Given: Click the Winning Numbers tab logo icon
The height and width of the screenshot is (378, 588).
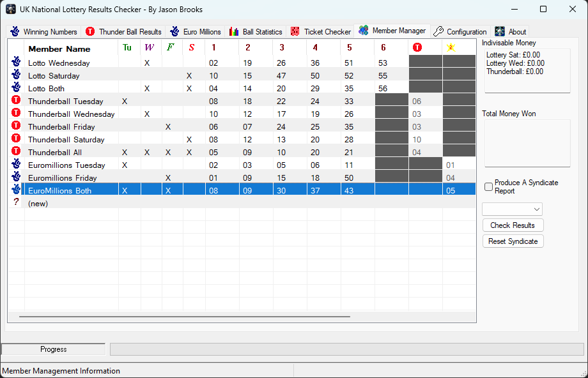Looking at the screenshot, I should coord(15,31).
